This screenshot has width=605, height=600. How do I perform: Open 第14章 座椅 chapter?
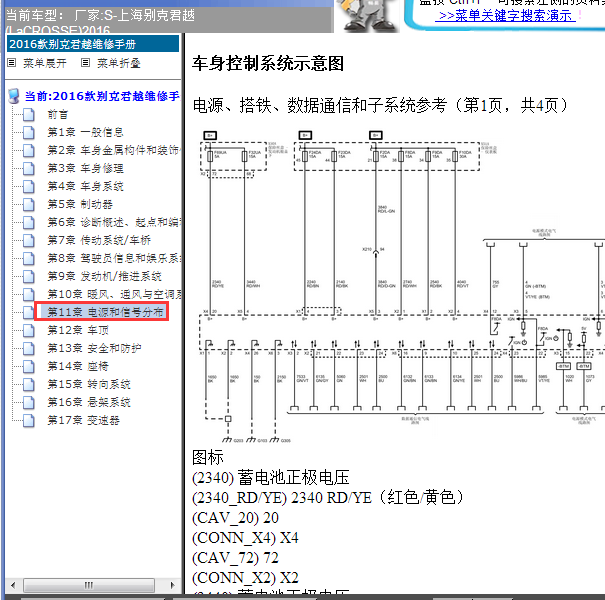(x=78, y=366)
